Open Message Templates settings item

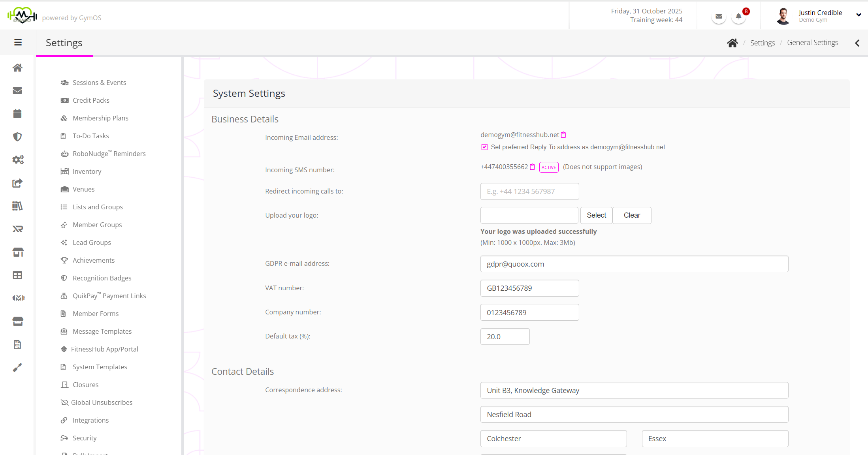click(x=102, y=331)
